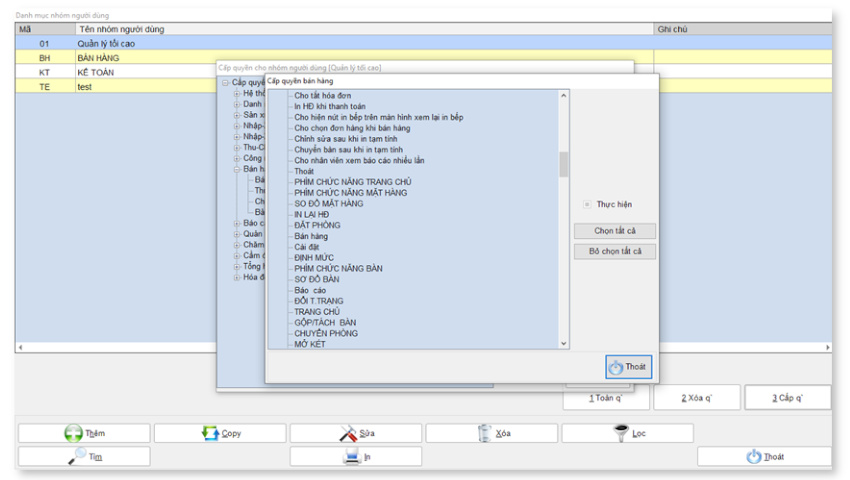The height and width of the screenshot is (480, 850).
Task: Click the Xóa delete button with trash icon
Action: [492, 433]
